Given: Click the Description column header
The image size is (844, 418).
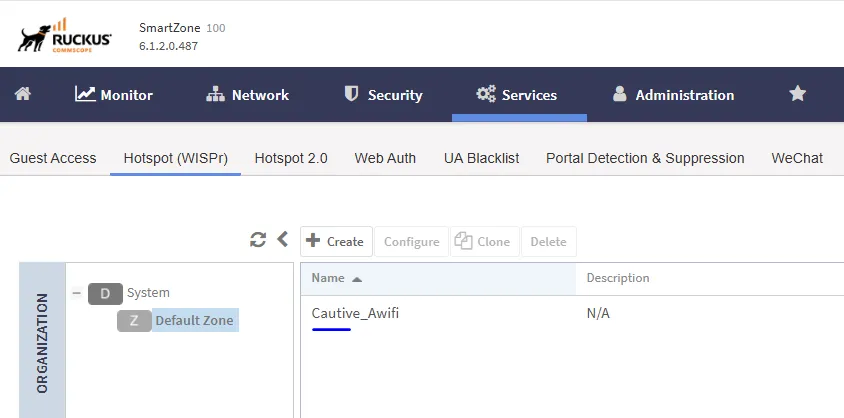Looking at the screenshot, I should 618,278.
